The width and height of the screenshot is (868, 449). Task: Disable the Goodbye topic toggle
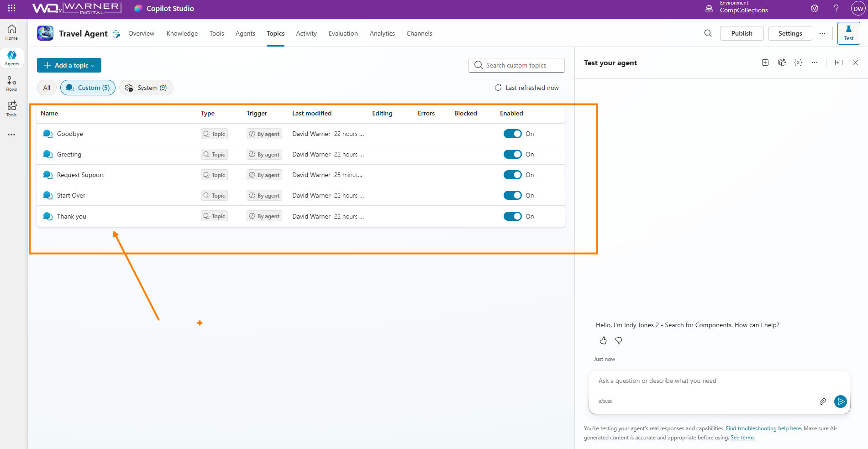point(512,134)
